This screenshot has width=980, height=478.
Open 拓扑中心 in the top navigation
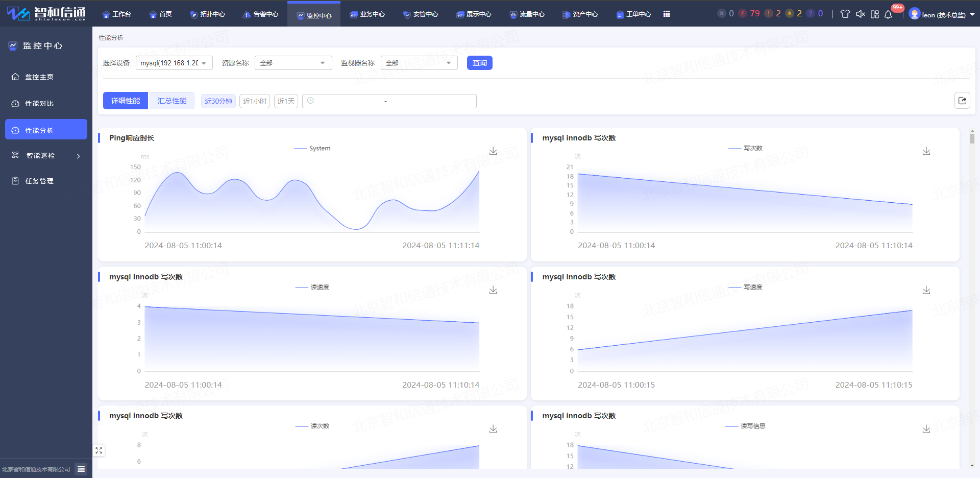[x=207, y=14]
